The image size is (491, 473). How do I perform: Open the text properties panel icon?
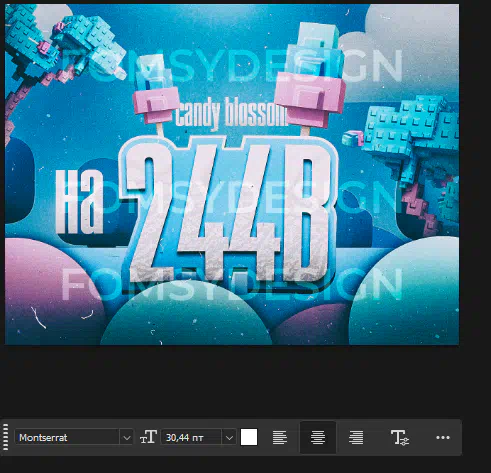400,437
